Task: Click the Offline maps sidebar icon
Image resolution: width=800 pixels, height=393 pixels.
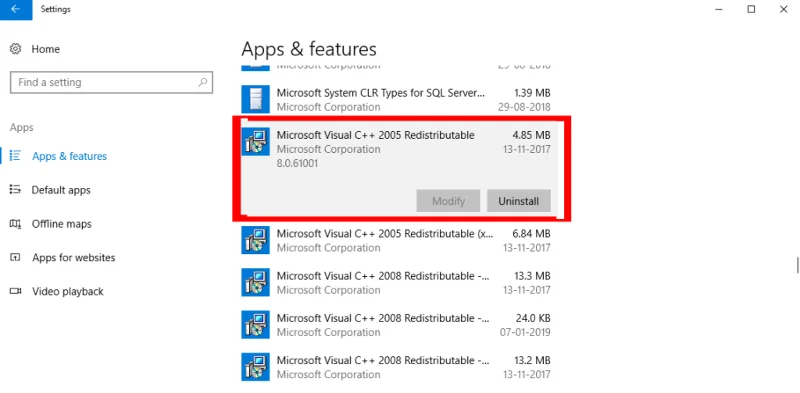Action: click(x=15, y=224)
